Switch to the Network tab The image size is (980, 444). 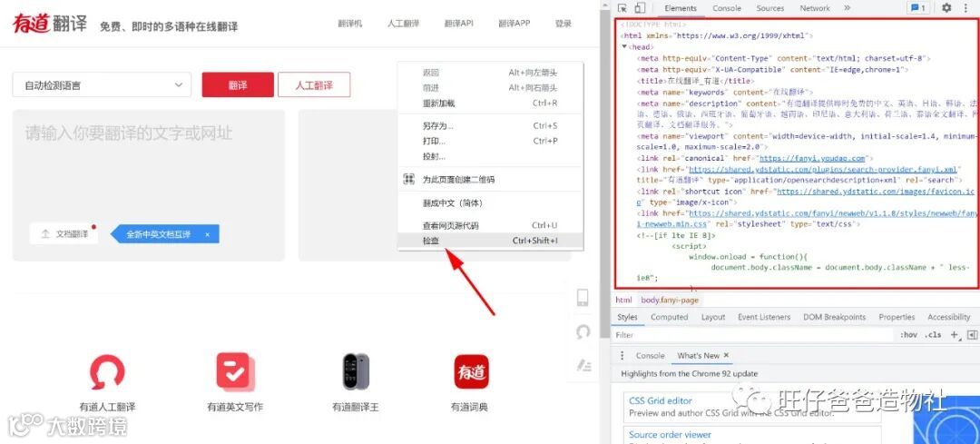click(815, 8)
